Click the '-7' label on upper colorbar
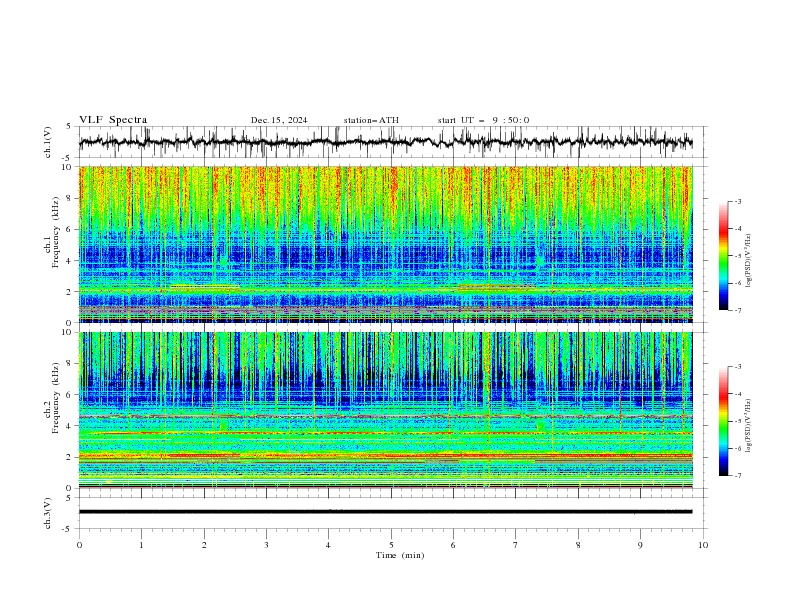This screenshot has width=792, height=612. point(738,310)
